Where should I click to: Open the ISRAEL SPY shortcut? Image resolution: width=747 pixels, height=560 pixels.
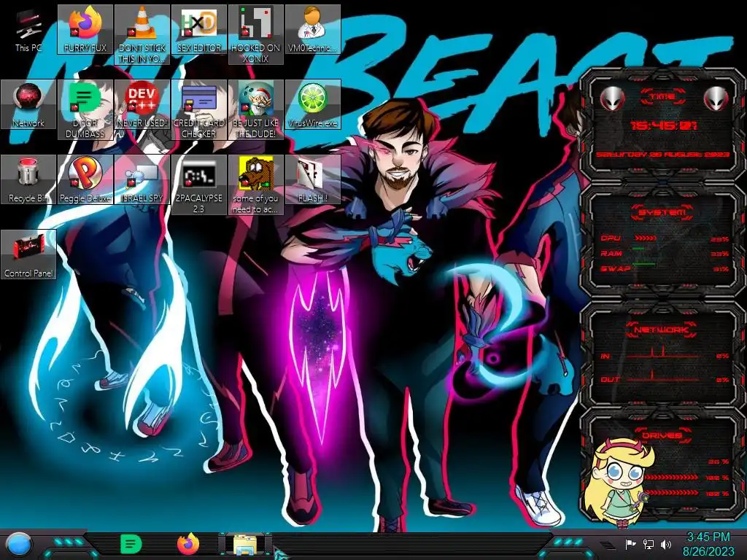coord(142,179)
